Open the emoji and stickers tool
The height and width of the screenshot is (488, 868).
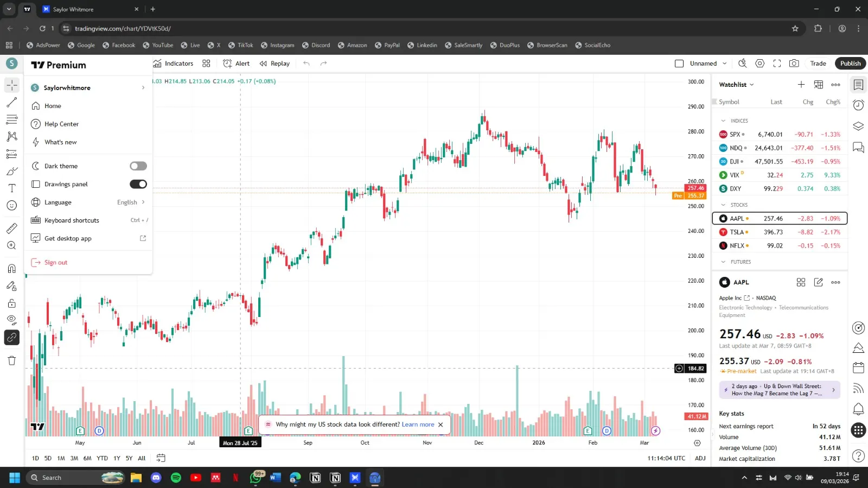(x=12, y=206)
